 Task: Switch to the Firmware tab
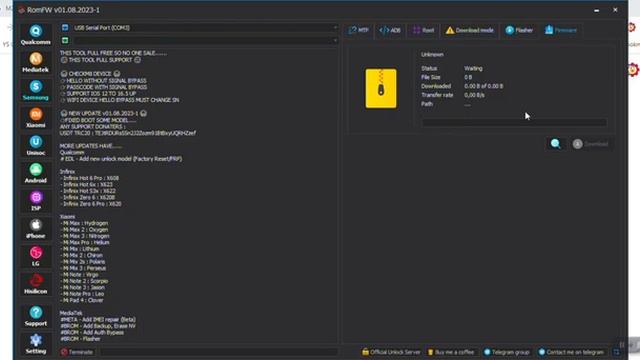(561, 30)
